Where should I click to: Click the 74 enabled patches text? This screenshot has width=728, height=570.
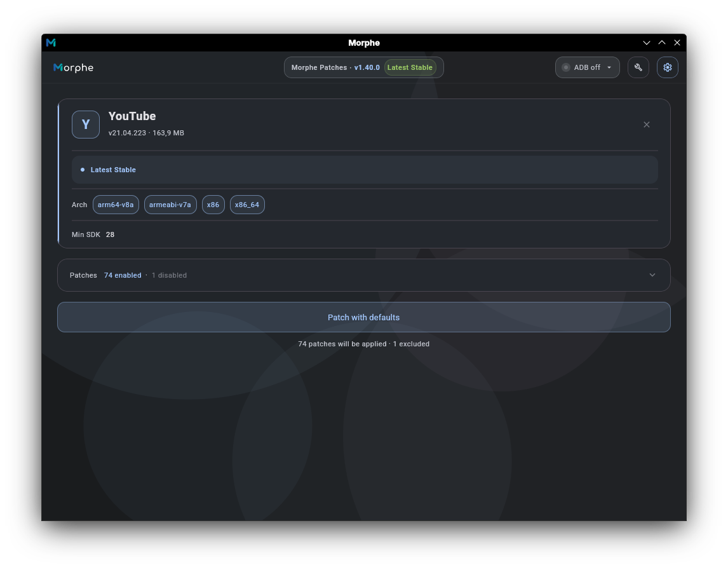point(123,276)
